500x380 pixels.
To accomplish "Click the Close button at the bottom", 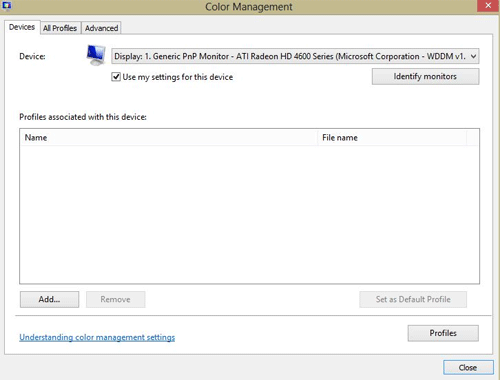I will click(x=468, y=368).
